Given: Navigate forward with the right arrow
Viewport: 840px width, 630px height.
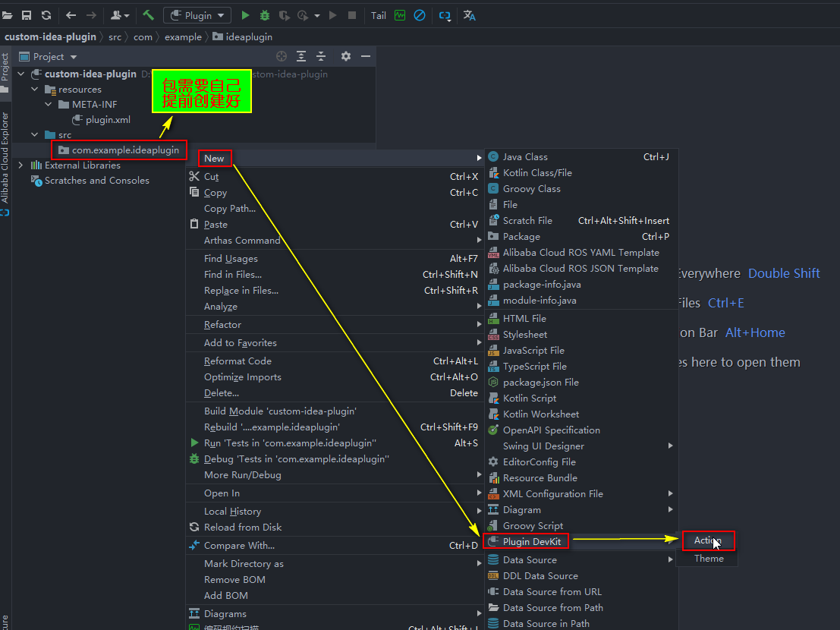Looking at the screenshot, I should click(x=91, y=15).
